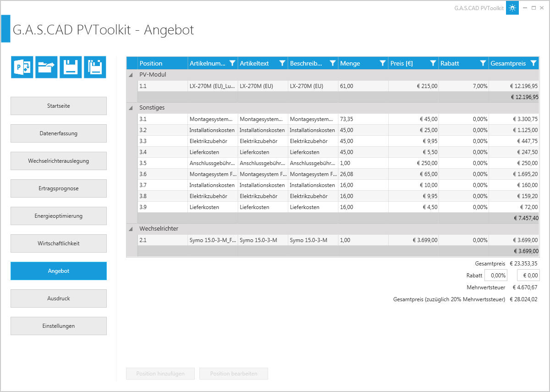Click the Rabatt amount field € 0,00
This screenshot has height=392, width=550.
coord(528,276)
